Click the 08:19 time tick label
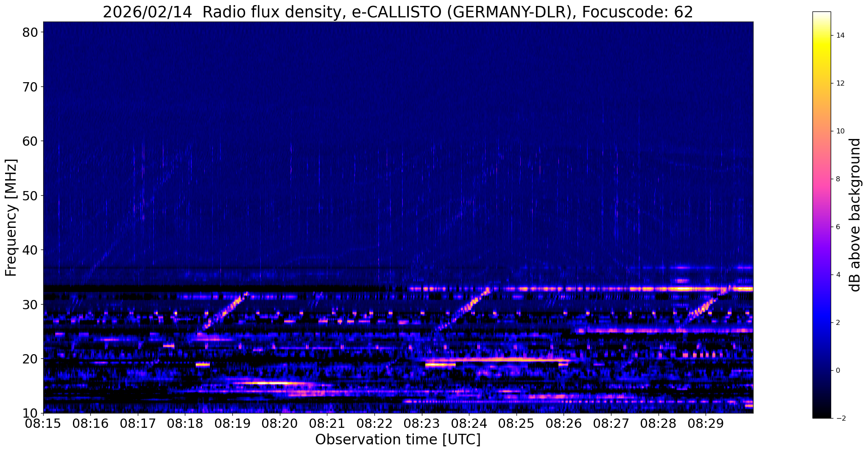 [x=232, y=423]
